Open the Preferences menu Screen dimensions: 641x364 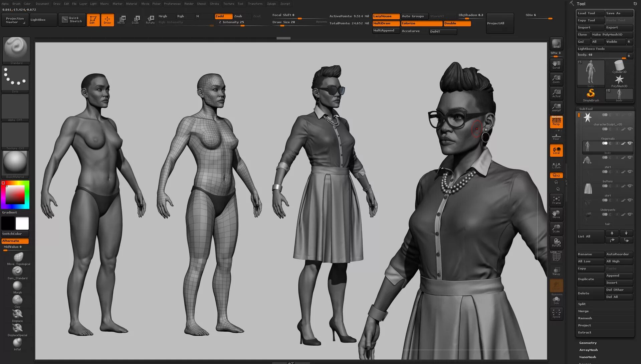172,4
